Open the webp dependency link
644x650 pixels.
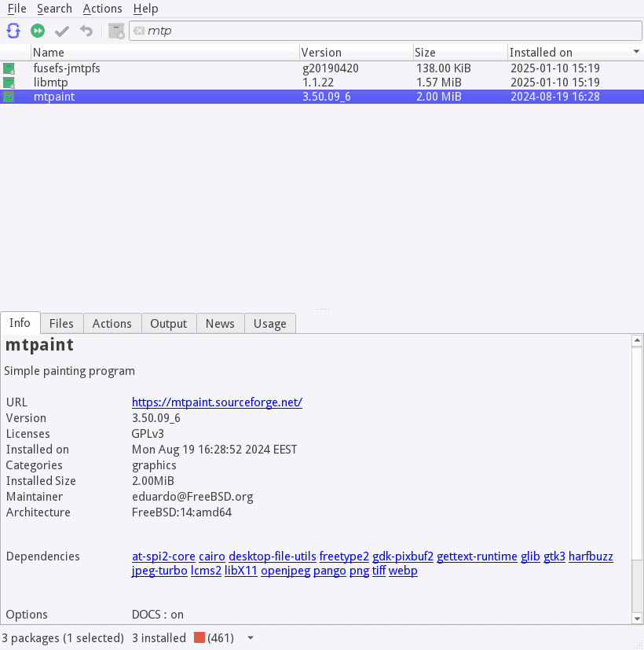(x=403, y=571)
